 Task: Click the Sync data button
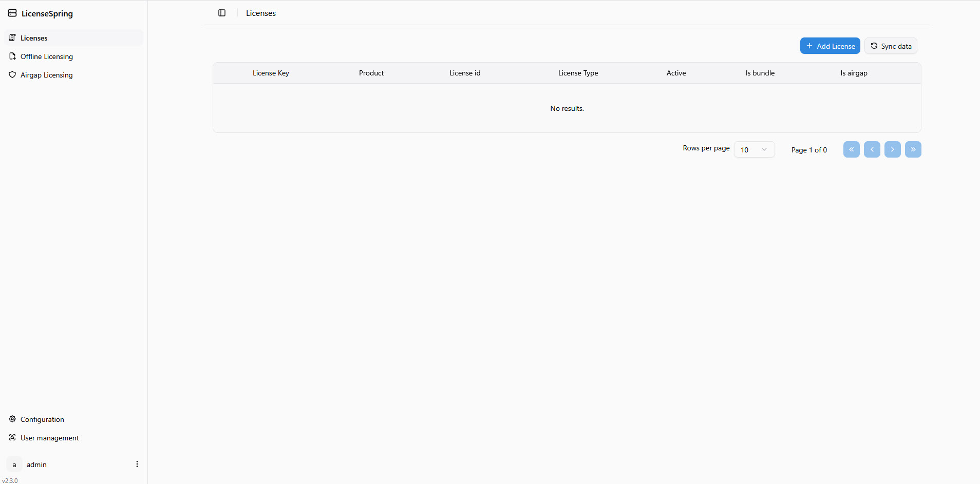891,46
